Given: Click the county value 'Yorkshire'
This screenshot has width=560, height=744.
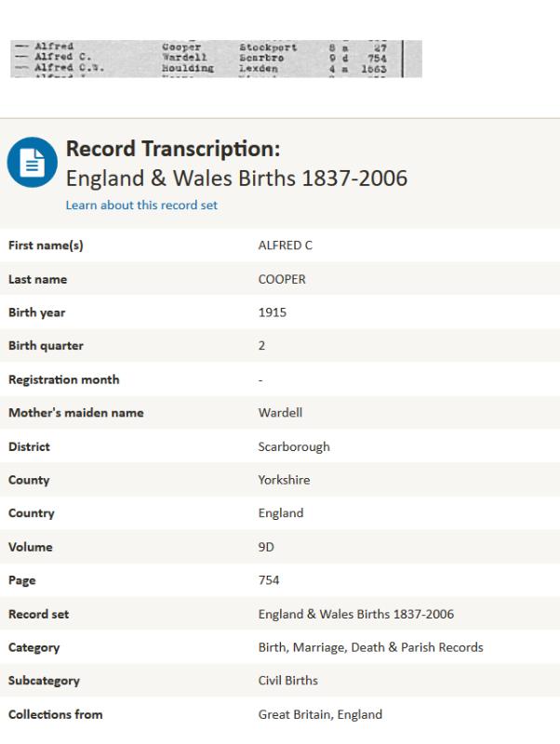Looking at the screenshot, I should click(283, 480).
